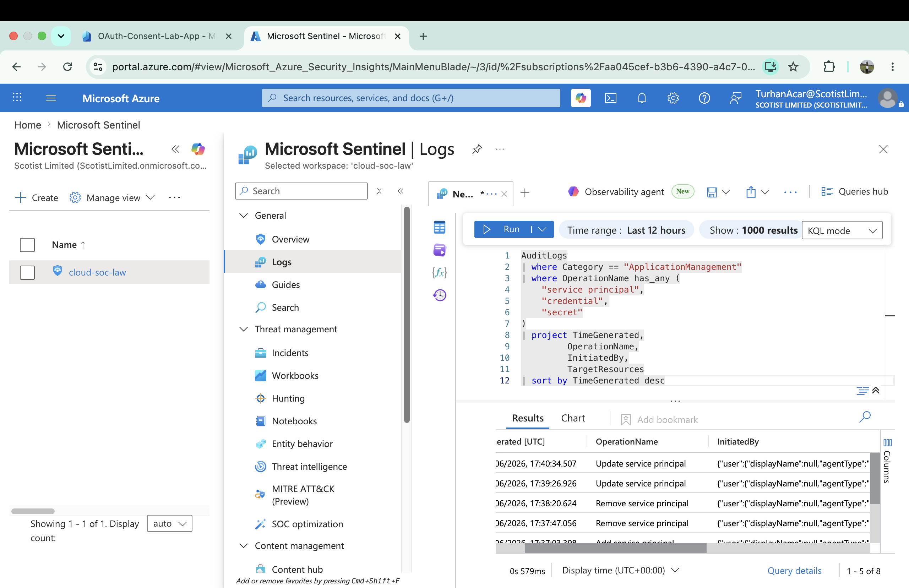This screenshot has height=588, width=909.
Task: Switch to the Chart tab
Action: coord(573,418)
